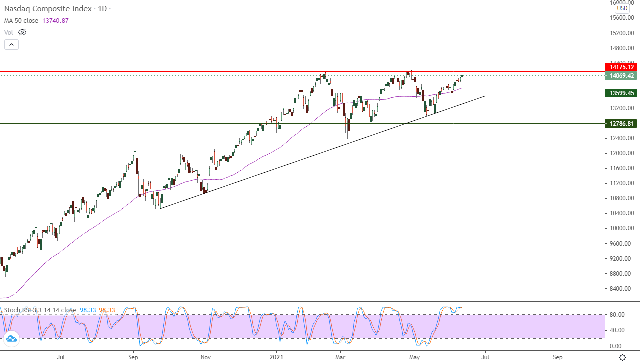This screenshot has width=640, height=364.
Task: Open chart settings gear icon
Action: click(622, 357)
